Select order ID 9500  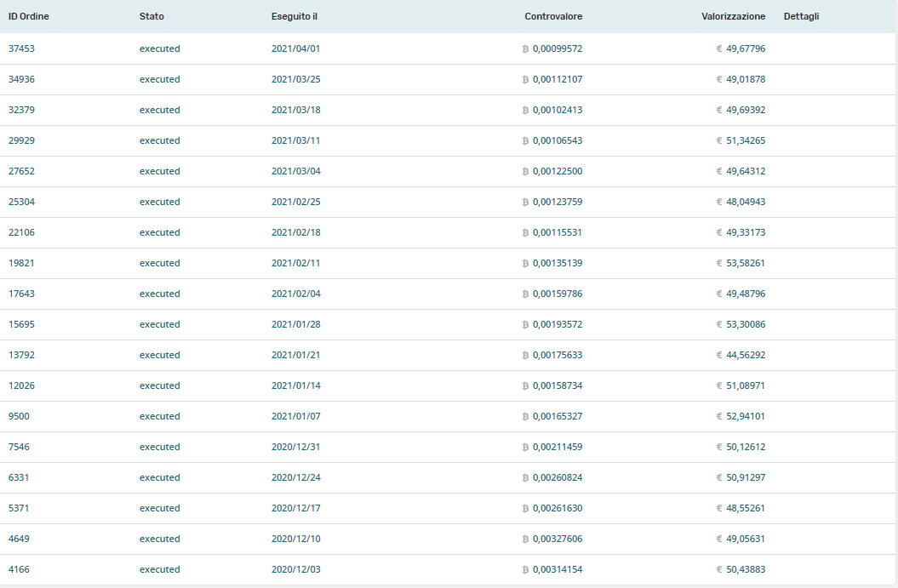[19, 416]
